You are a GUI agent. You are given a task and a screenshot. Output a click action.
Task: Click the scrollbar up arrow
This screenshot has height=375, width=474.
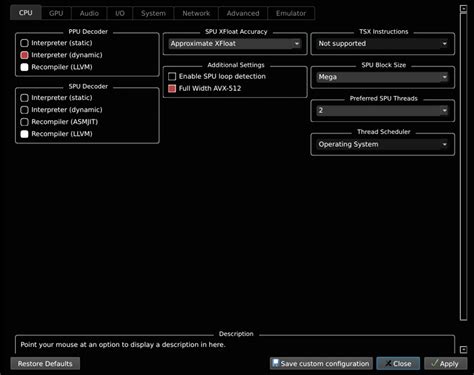pos(463,9)
